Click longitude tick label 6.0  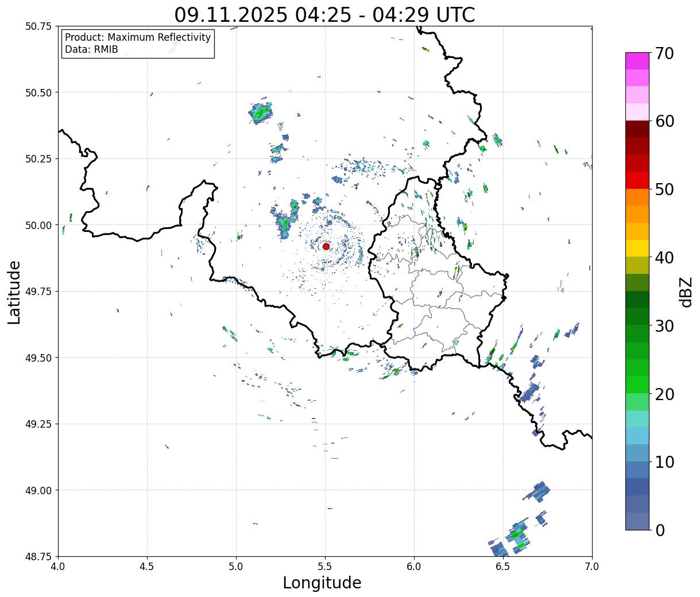click(414, 567)
